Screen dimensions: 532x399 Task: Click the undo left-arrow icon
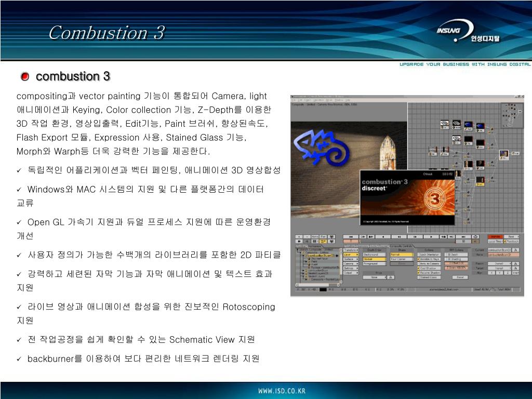pyautogui.click(x=299, y=241)
